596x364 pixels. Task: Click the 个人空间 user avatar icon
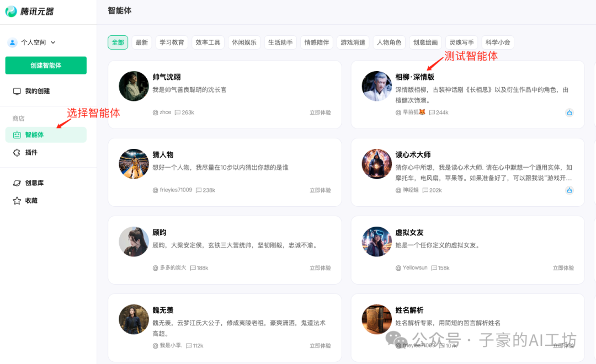[12, 42]
